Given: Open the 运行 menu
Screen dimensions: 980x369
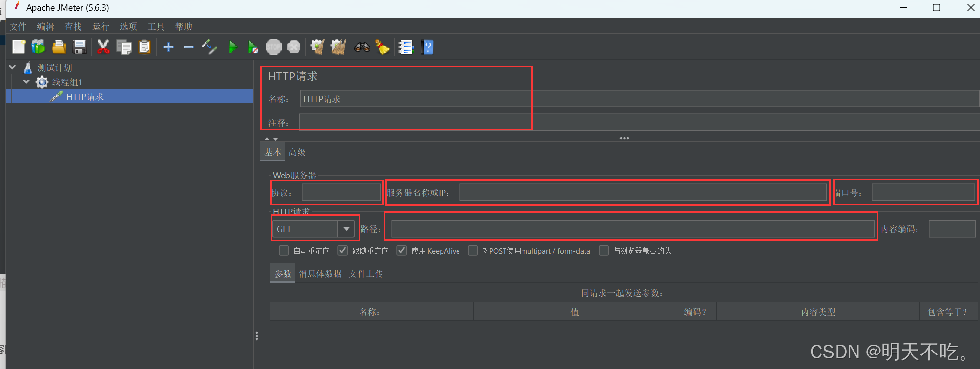Looking at the screenshot, I should click(100, 26).
